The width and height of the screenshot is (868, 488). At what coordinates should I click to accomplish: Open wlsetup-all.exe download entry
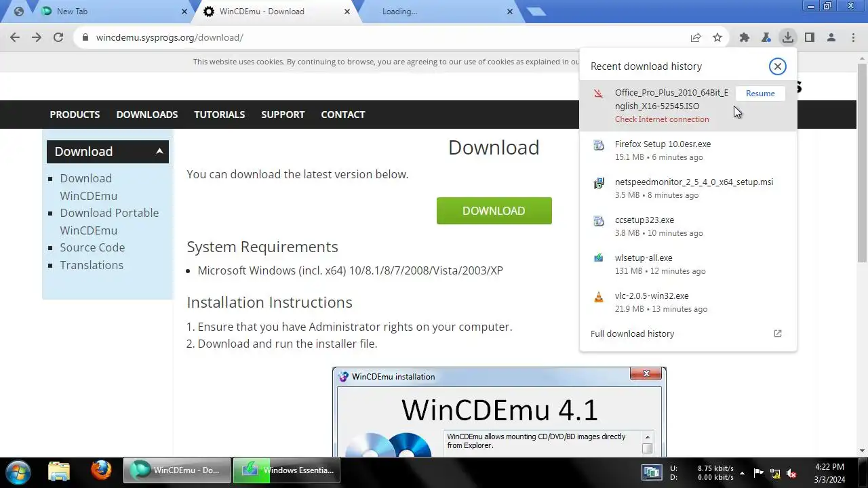pyautogui.click(x=688, y=264)
